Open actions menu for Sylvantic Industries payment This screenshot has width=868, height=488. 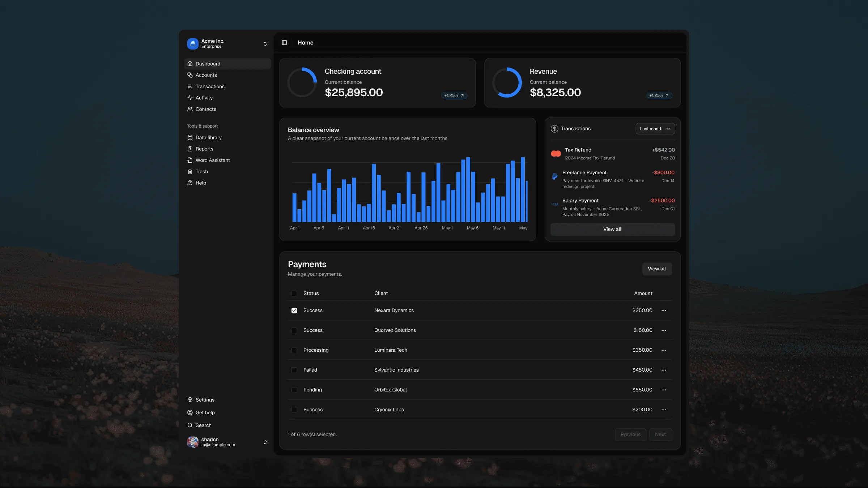(x=664, y=370)
